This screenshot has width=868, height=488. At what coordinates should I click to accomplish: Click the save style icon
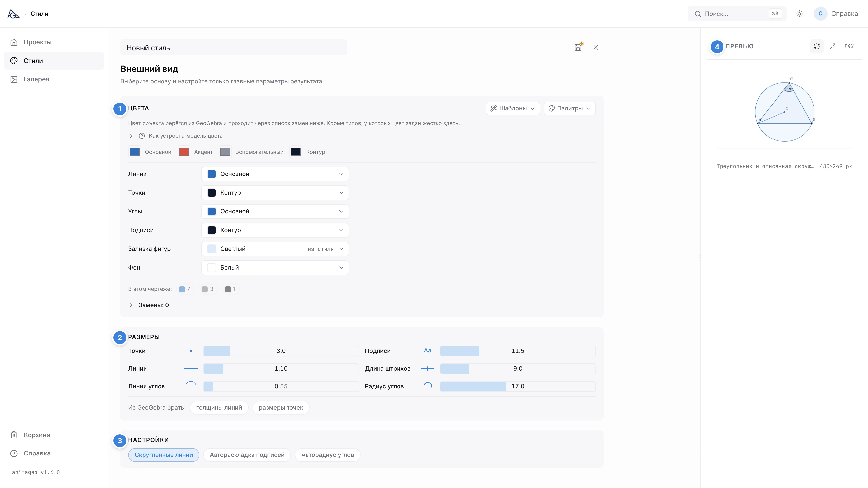coord(578,47)
